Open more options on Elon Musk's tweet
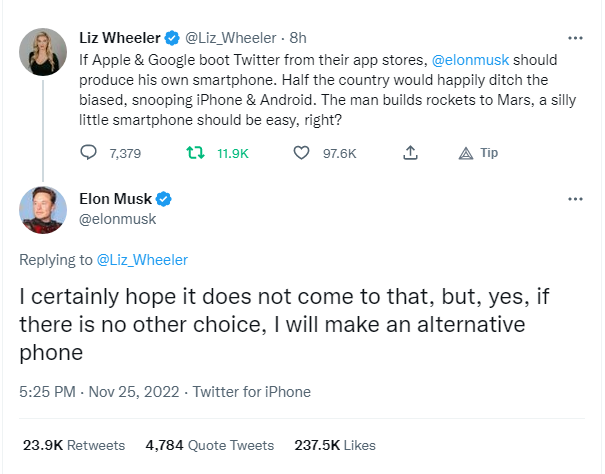Screen dimensions: 605x474 coord(575,199)
